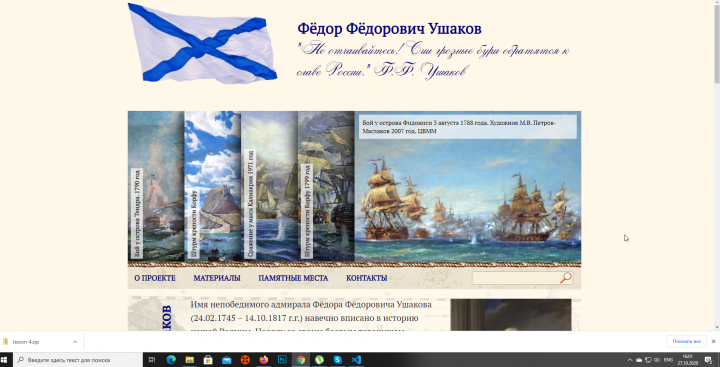Viewport: 720px width, 367px height.
Task: Show hidden system tray icons
Action: tap(630, 360)
